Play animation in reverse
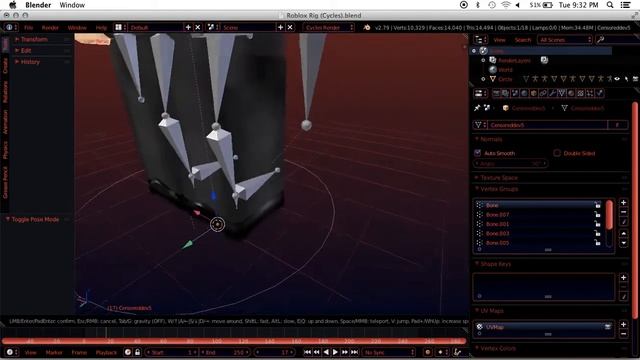The height and width of the screenshot is (360, 640). [x=326, y=352]
